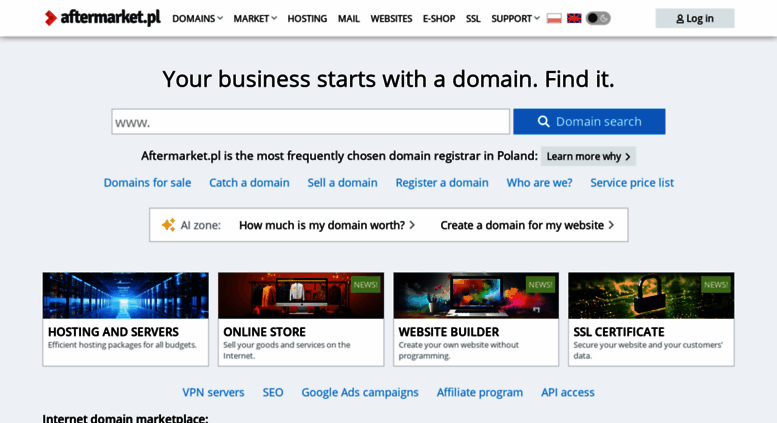The height and width of the screenshot is (423, 777).
Task: Focus the www. domain search field
Action: tap(311, 122)
